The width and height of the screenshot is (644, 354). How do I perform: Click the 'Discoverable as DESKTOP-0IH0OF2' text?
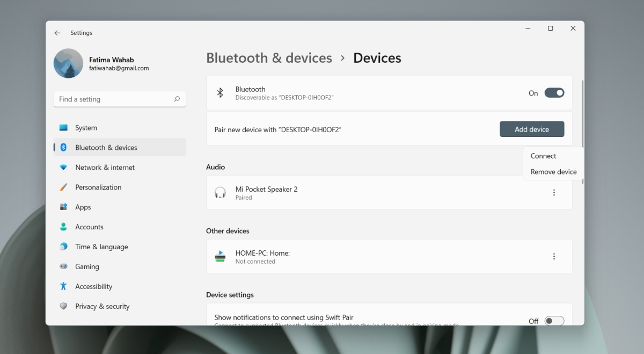(284, 98)
